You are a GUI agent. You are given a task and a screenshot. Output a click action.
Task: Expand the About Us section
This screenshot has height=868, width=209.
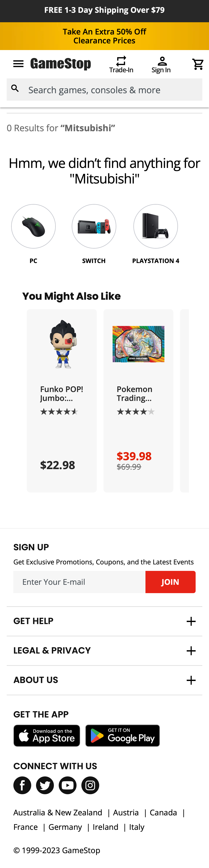191,680
